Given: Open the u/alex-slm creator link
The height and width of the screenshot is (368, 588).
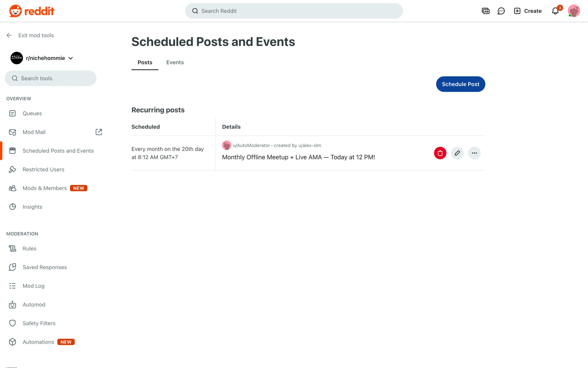Looking at the screenshot, I should (x=310, y=145).
